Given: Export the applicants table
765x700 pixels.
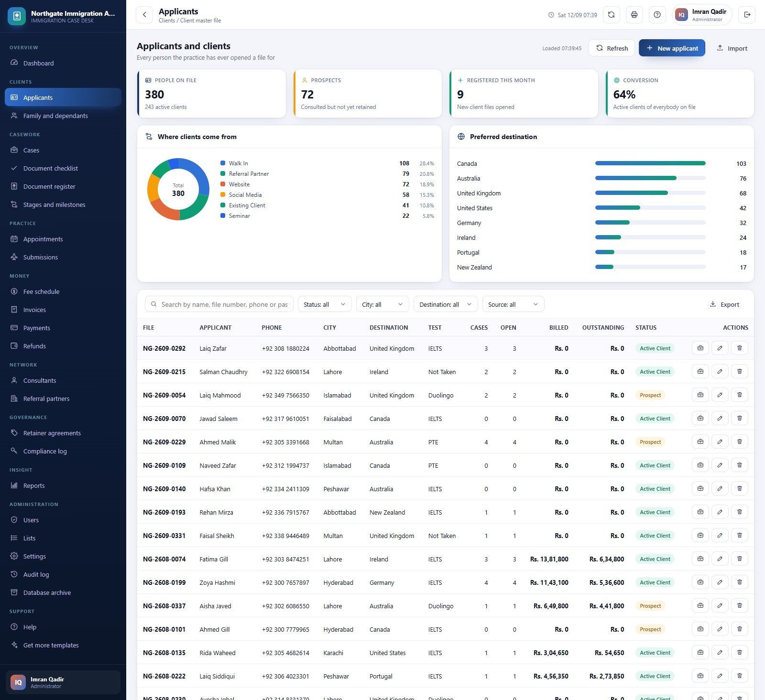Looking at the screenshot, I should click(724, 304).
